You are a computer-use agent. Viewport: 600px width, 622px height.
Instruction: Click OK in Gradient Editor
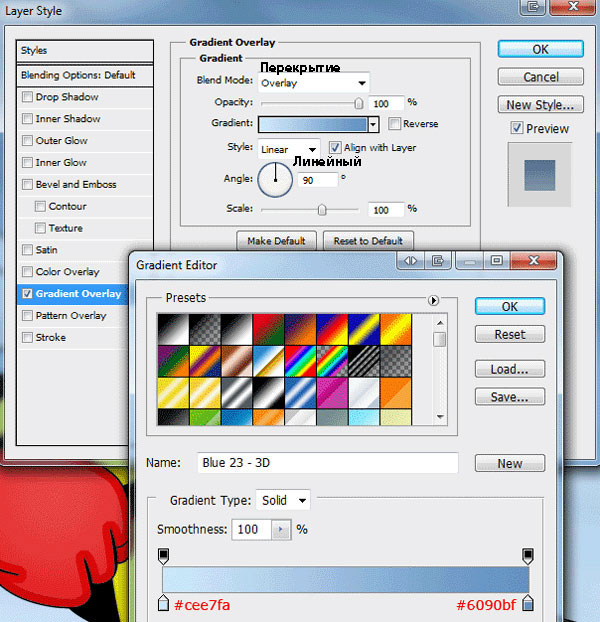(x=510, y=307)
